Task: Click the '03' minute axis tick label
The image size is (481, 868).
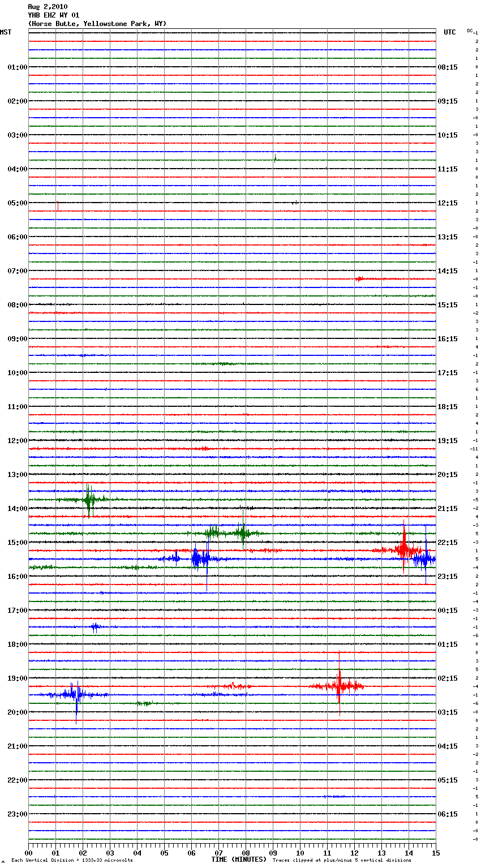Action: [x=110, y=853]
